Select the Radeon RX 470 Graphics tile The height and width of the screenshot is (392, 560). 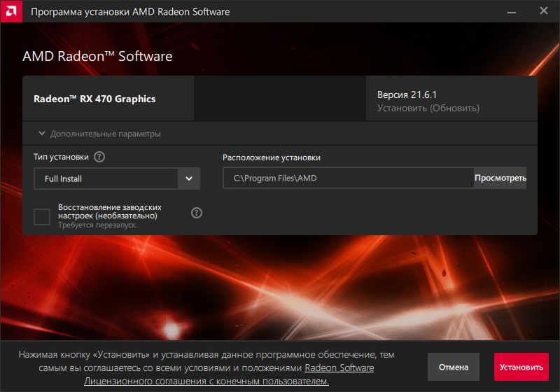[108, 99]
